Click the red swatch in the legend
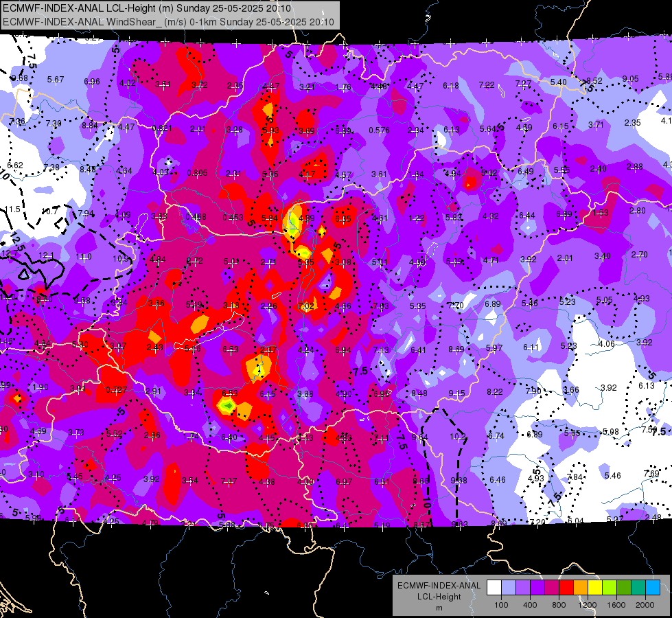Screen dimensions: 672x618 (x=566, y=588)
